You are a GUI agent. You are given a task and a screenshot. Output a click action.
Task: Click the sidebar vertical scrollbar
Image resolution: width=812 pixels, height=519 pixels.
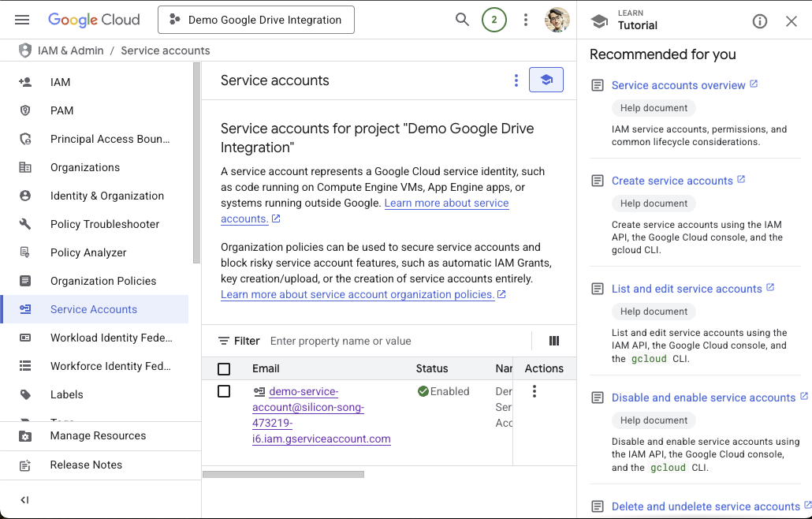pyautogui.click(x=196, y=163)
